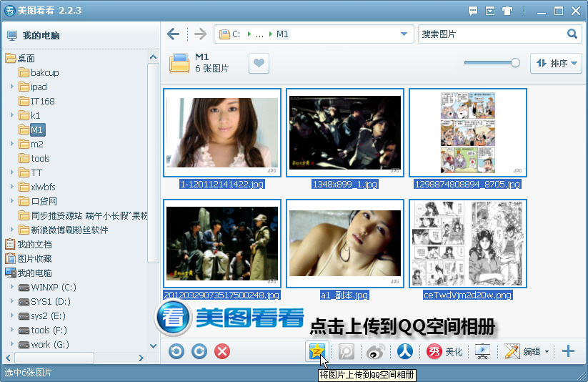Share to Tencent Weibo icon

(347, 351)
